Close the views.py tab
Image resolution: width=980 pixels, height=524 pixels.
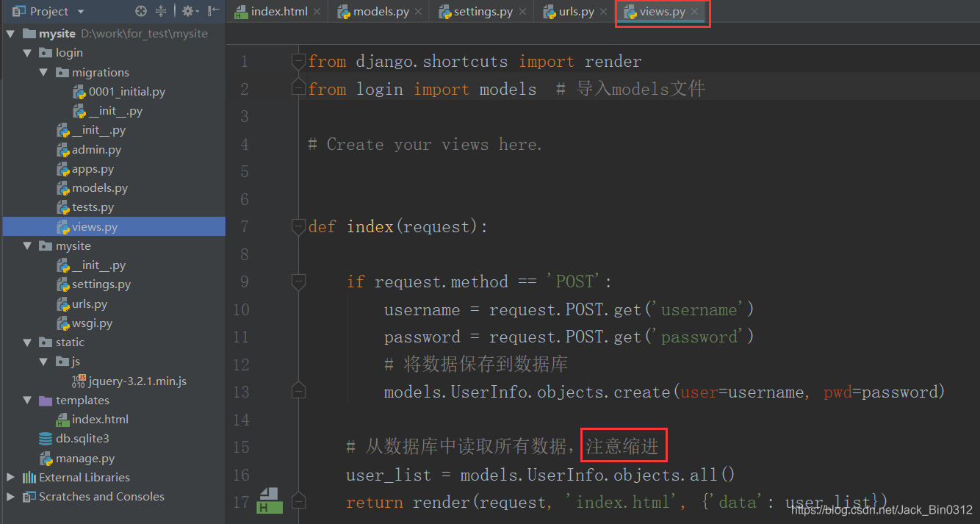point(694,12)
